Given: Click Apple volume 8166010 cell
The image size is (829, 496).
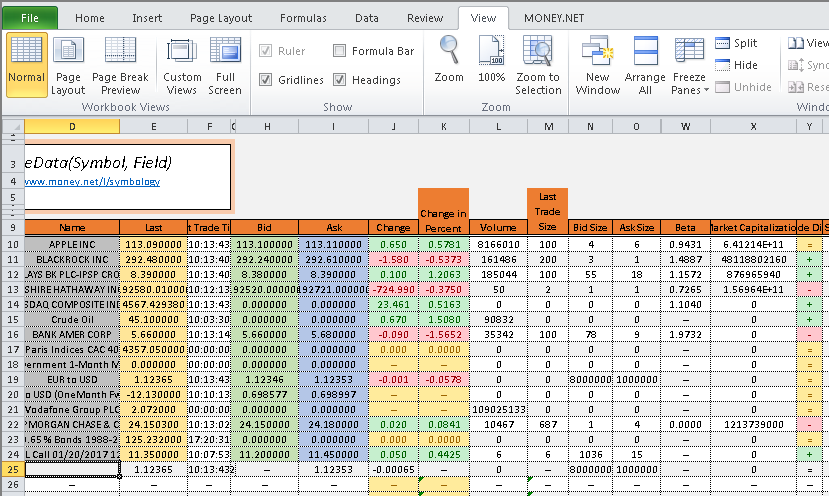Looking at the screenshot, I should tap(498, 244).
